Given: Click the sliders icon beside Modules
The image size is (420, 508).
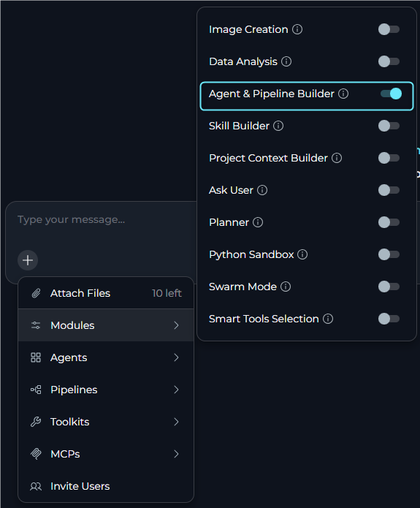Looking at the screenshot, I should (36, 325).
